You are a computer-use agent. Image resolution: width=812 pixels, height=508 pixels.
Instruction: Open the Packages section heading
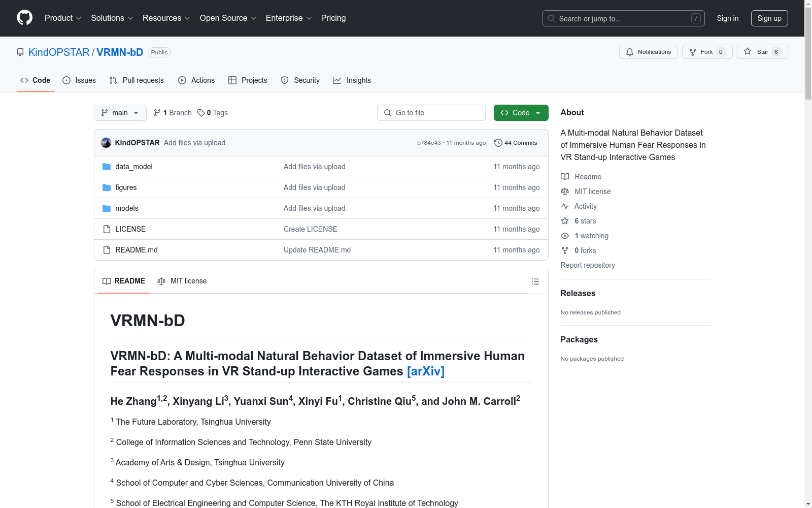click(579, 339)
